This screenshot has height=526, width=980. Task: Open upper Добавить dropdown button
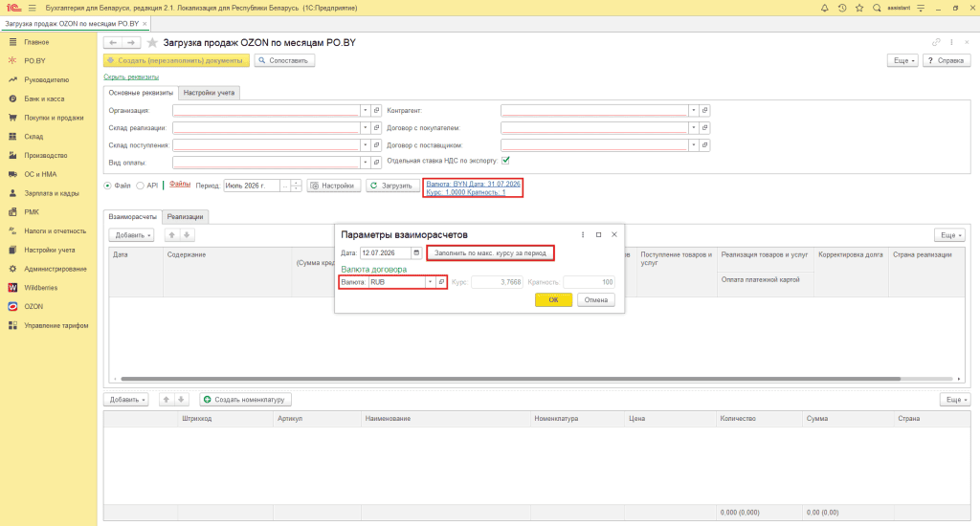click(131, 235)
